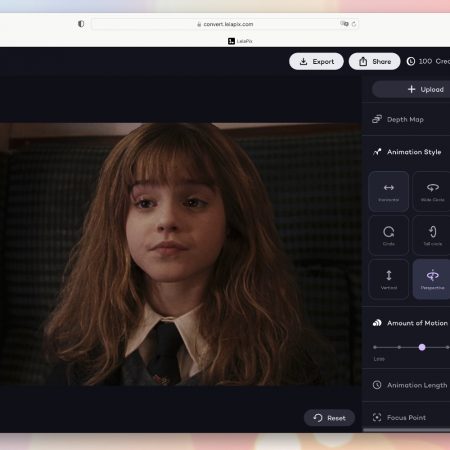Viewport: 450px width, 450px height.
Task: Click the Amount of Motion slider handle
Action: pos(422,347)
